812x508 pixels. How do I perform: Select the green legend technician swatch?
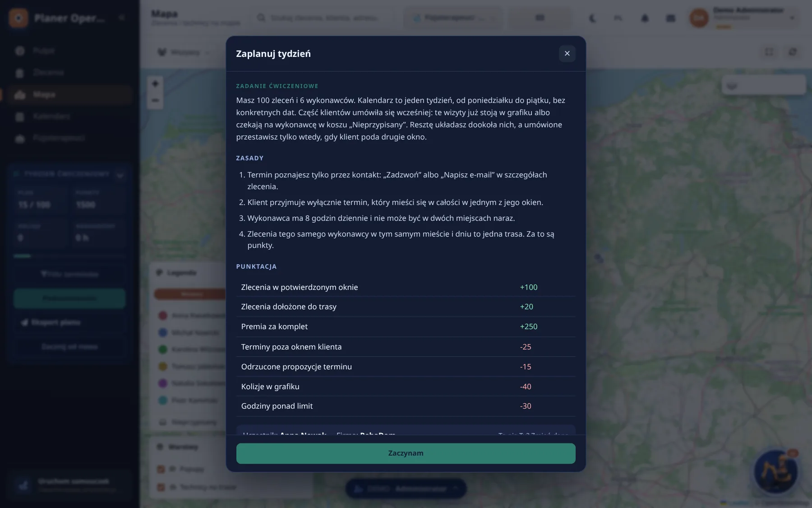(163, 349)
